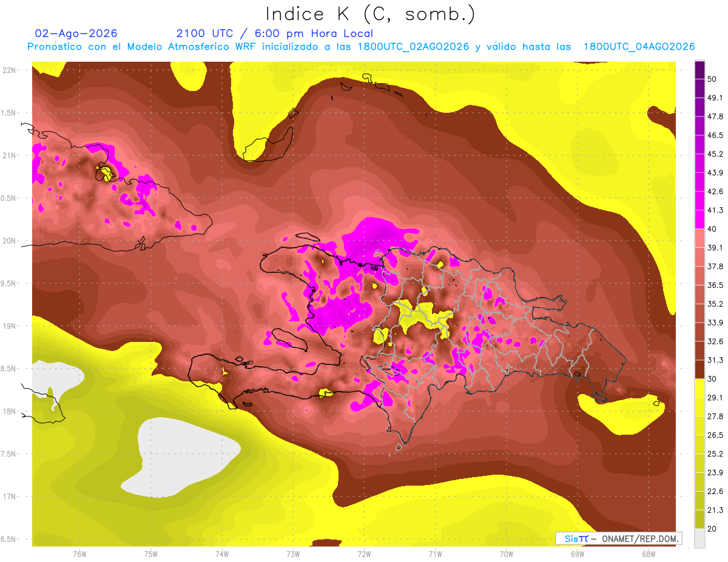
Task: Click the latitude label '1.5N'
Action: pyautogui.click(x=9, y=113)
